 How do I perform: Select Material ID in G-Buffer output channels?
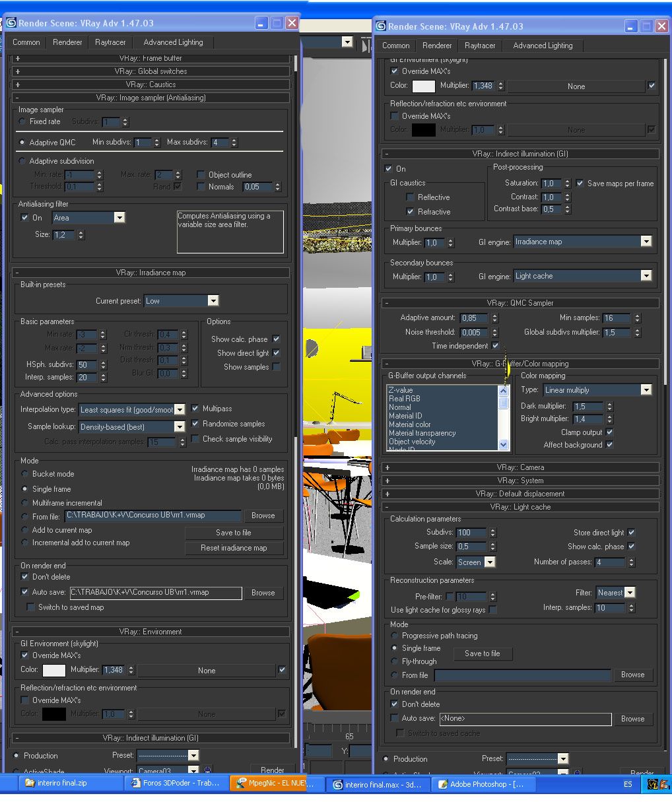coord(405,416)
